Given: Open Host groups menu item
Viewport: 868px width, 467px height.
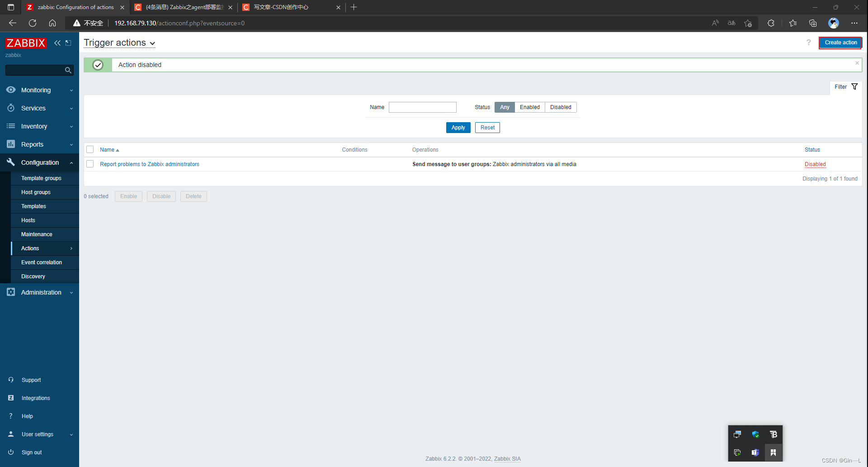Looking at the screenshot, I should (x=36, y=192).
